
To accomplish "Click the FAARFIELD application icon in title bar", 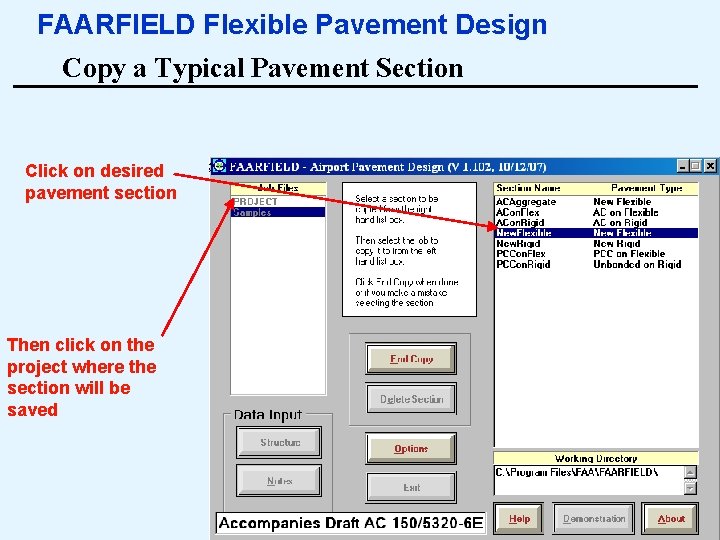I will point(219,166).
